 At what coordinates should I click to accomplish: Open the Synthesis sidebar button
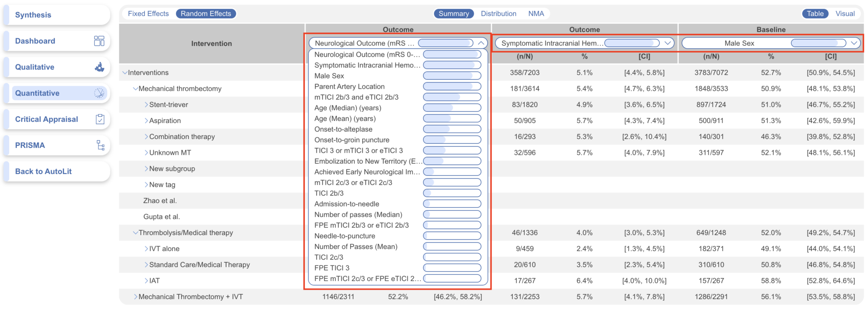(x=33, y=15)
